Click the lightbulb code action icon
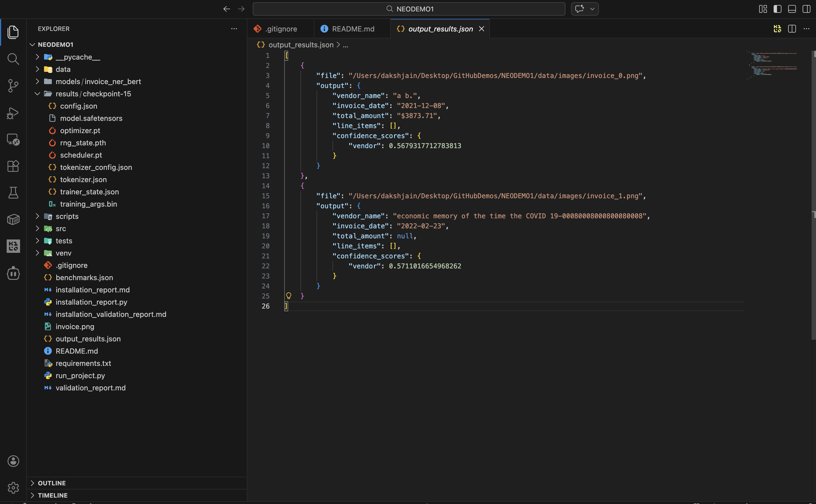Viewport: 816px width, 504px height. coord(288,296)
